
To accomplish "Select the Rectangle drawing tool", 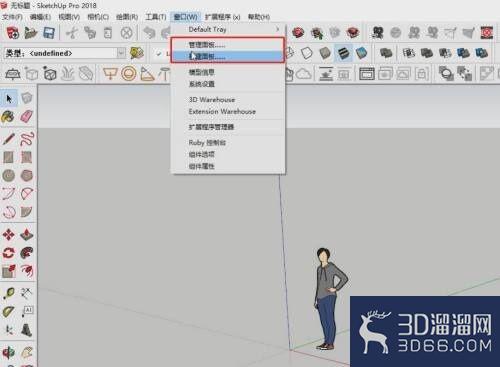I will (x=9, y=157).
